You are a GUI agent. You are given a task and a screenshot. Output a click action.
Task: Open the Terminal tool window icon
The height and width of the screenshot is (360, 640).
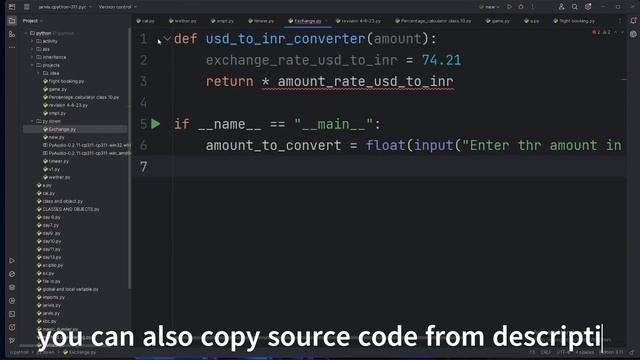point(12,314)
